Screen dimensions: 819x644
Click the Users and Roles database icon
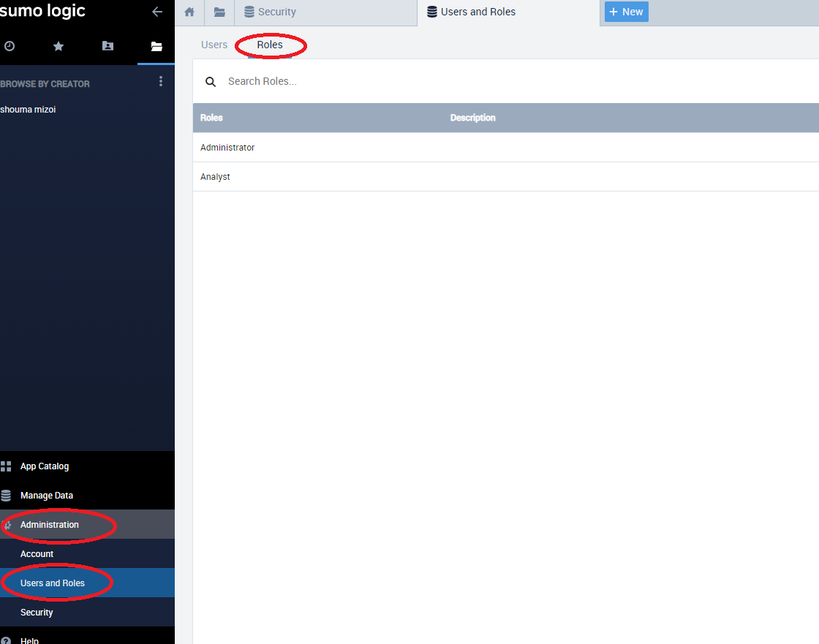coord(432,12)
